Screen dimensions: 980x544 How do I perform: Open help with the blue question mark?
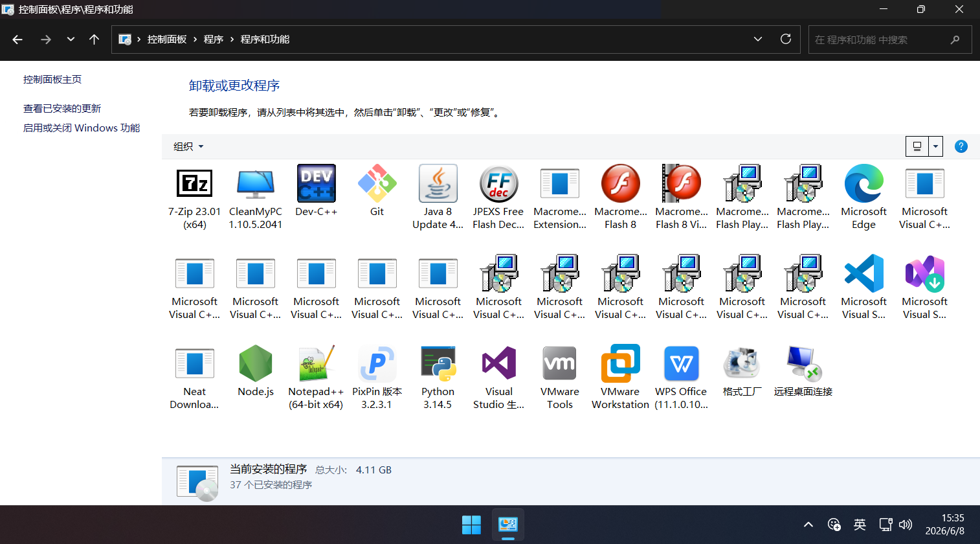(x=961, y=146)
